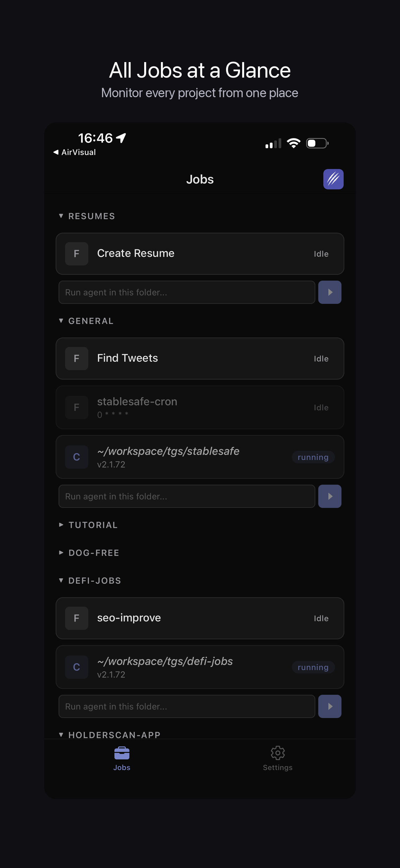Image resolution: width=400 pixels, height=868 pixels.
Task: Collapse the RESUMES section
Action: (87, 216)
